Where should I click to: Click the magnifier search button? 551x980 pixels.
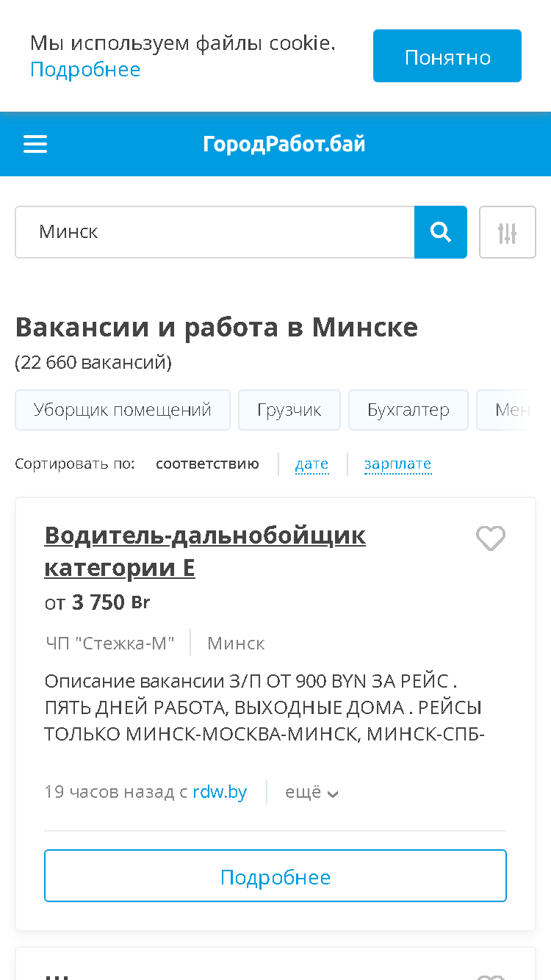pos(441,232)
